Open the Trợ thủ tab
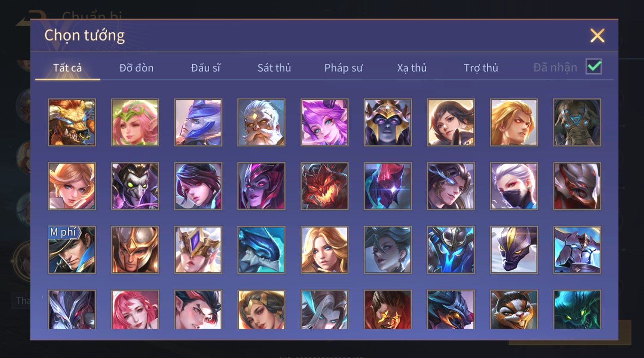This screenshot has width=644, height=358. click(x=481, y=68)
